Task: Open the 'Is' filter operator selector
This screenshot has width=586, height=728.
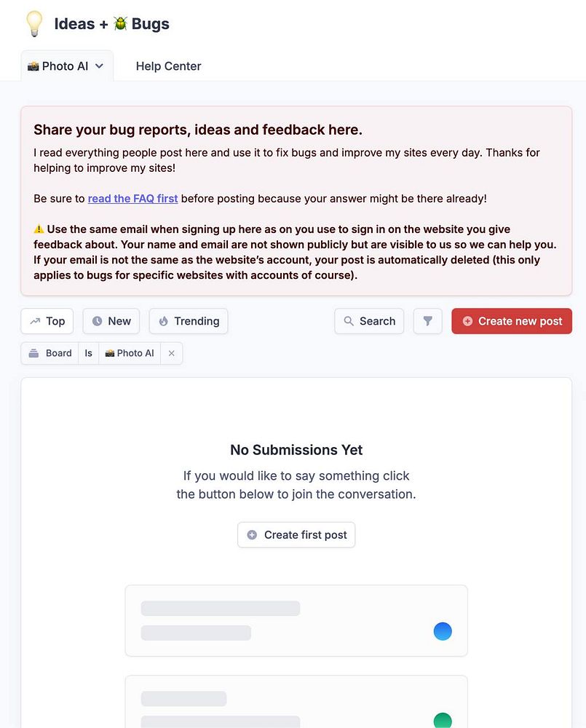Action: pos(88,353)
